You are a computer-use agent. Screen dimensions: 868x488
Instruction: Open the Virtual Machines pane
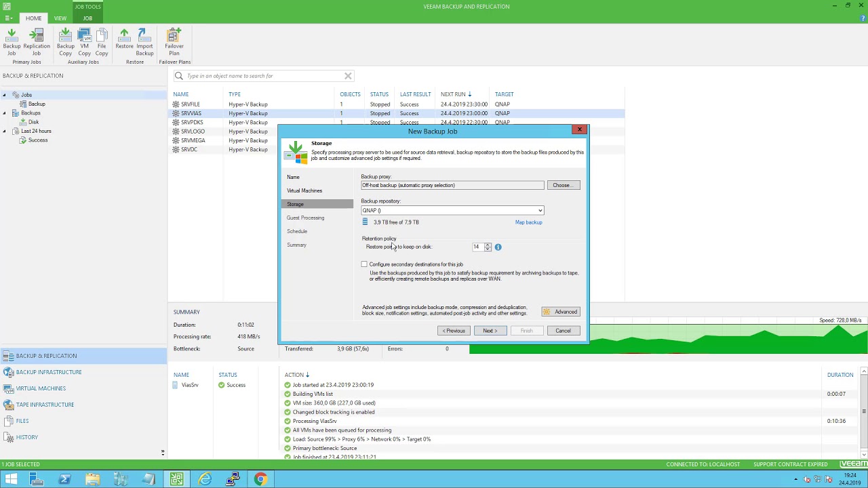[x=83, y=388]
